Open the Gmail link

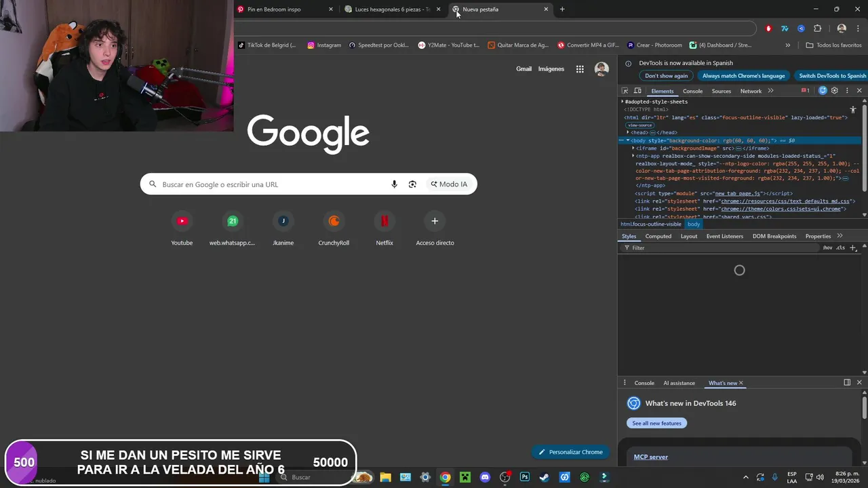pos(524,69)
